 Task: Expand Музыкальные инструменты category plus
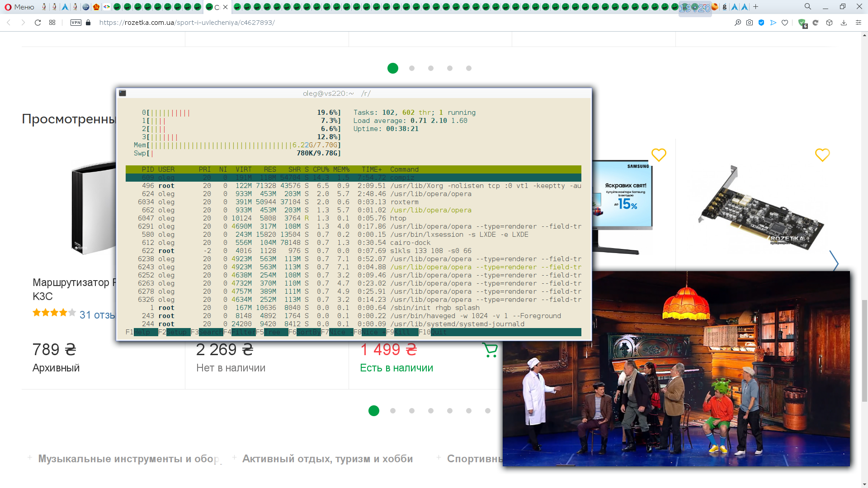(x=30, y=458)
